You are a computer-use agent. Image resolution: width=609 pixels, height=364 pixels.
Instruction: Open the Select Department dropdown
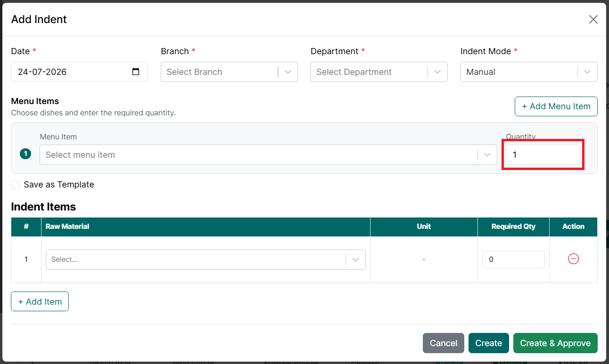pyautogui.click(x=379, y=72)
